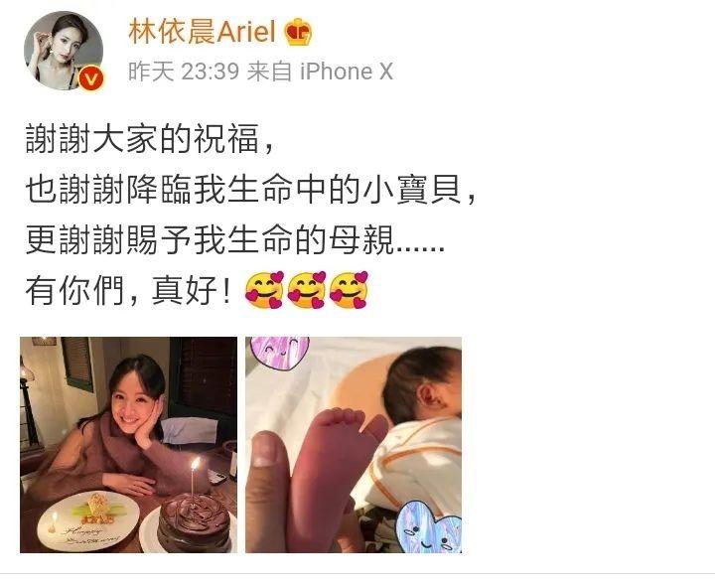Click post text line 謝謝大家的祝福
The image size is (715, 588).
coord(151,138)
